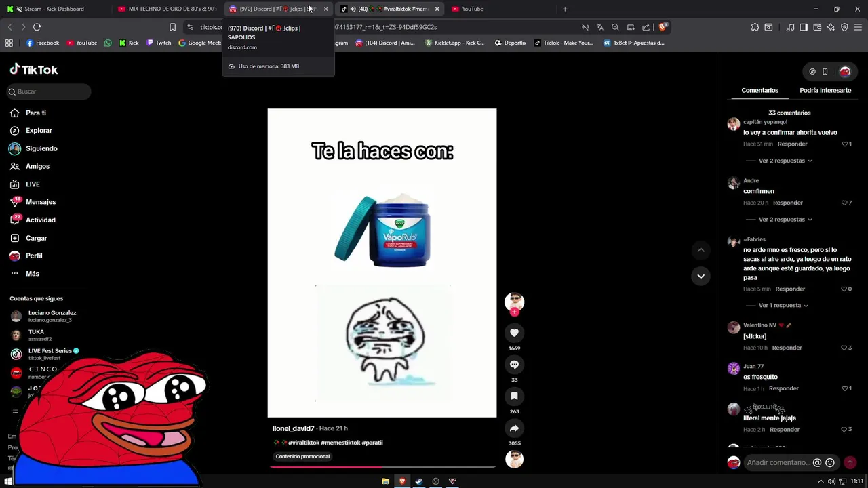This screenshot has height=488, width=868.
Task: Post comment with red arrow button
Action: pos(850,462)
